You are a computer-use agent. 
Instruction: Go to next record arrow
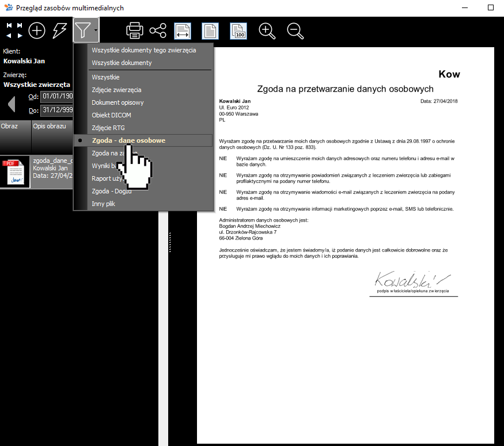tap(20, 36)
